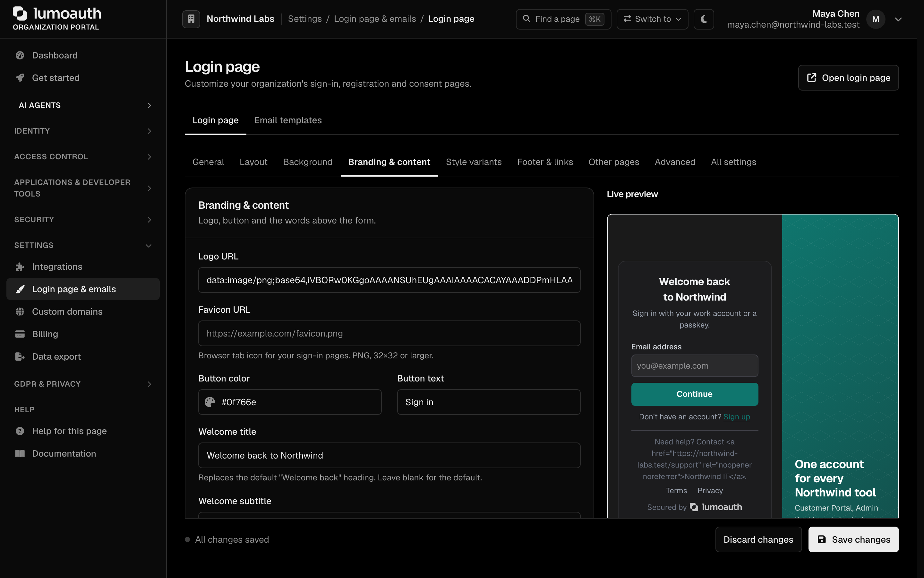
Task: Open the Switch to dropdown
Action: (652, 19)
